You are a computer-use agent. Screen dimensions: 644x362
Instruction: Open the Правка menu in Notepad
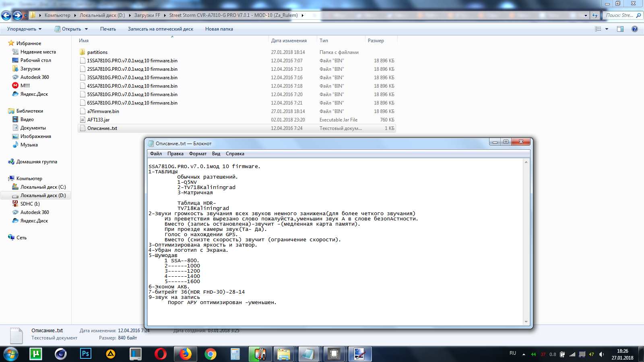[x=175, y=154]
